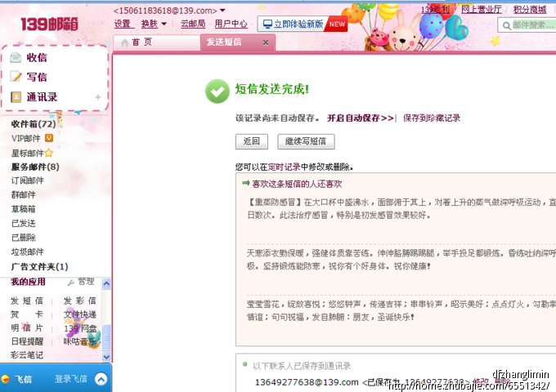Select the 莹莹雪花 Christmas message

tap(401, 310)
